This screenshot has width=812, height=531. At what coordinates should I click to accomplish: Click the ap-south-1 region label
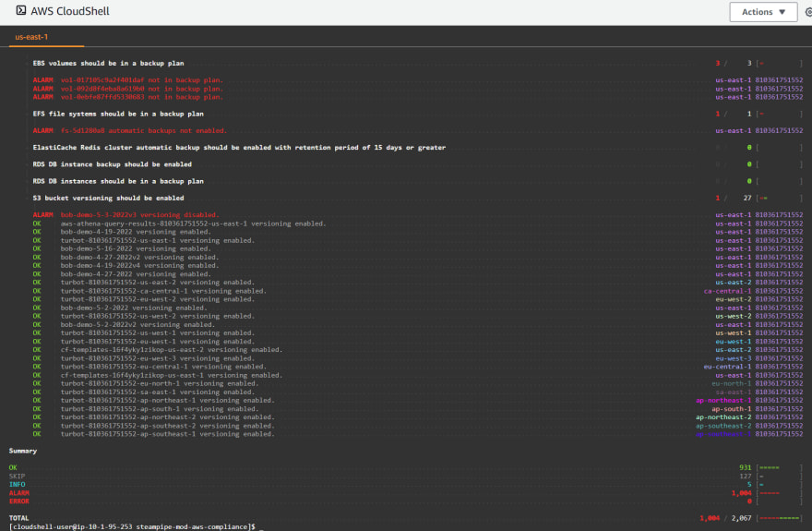[x=731, y=409]
